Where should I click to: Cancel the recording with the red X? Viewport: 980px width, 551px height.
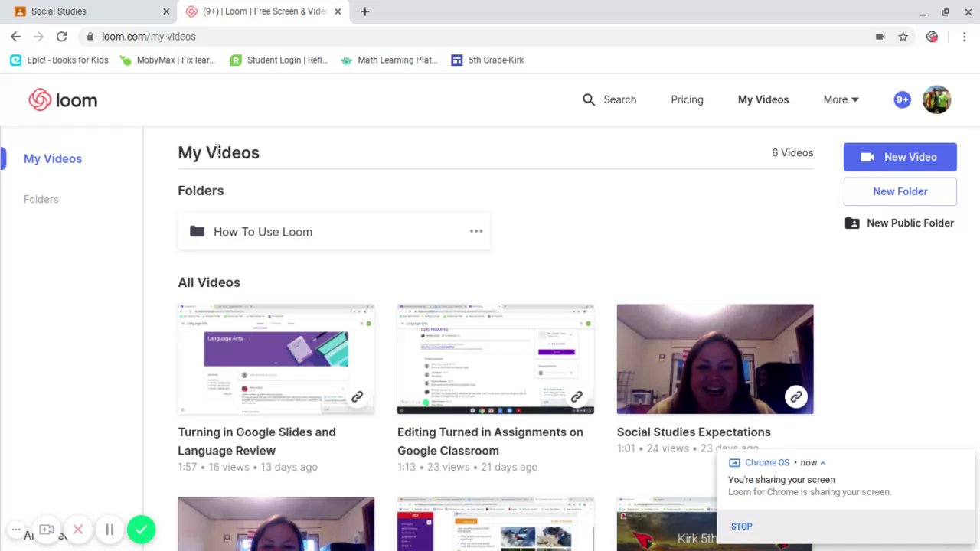click(x=77, y=530)
